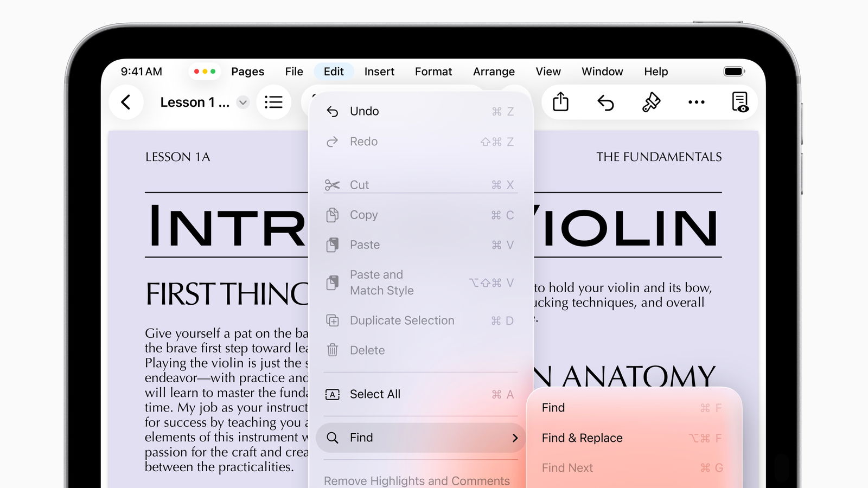This screenshot has height=488, width=868.
Task: Click the Copy documents icon
Action: pyautogui.click(x=332, y=215)
